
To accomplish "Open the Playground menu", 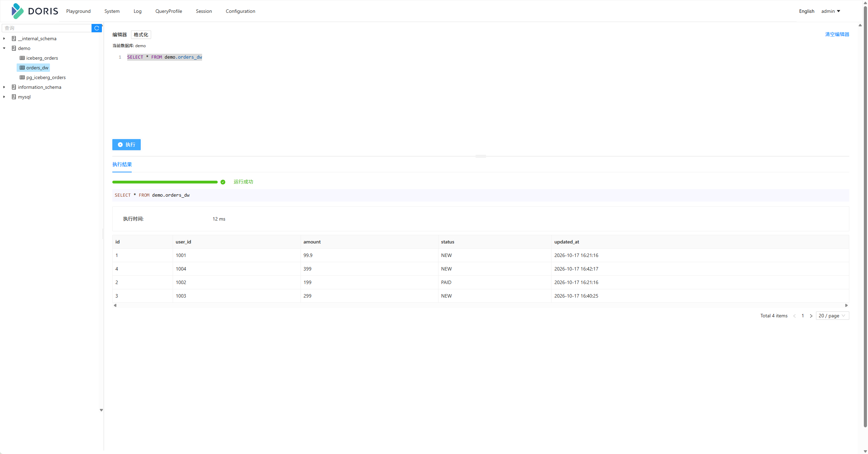I will pos(78,11).
